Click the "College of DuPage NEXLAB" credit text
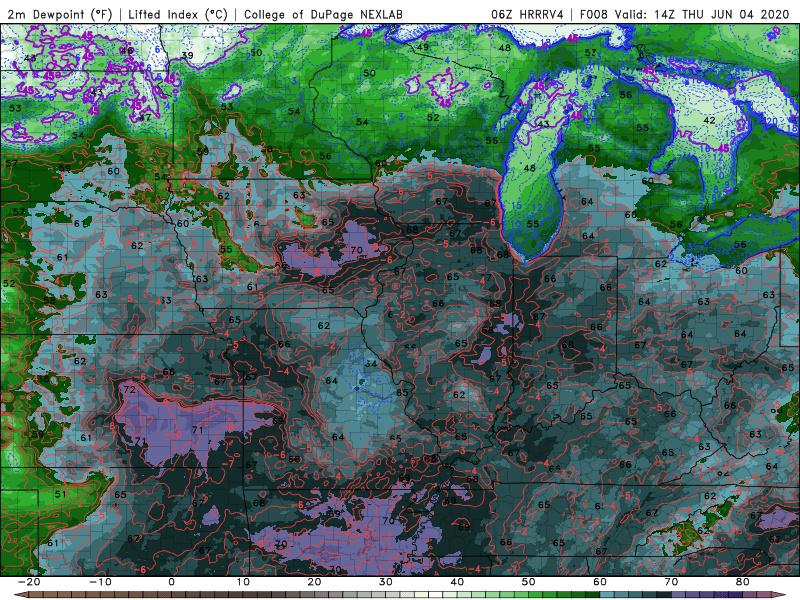This screenshot has width=800, height=600. pos(323,14)
